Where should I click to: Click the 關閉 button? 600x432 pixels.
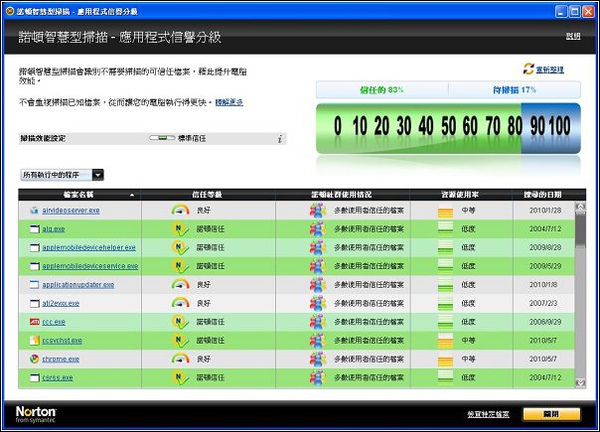point(549,414)
